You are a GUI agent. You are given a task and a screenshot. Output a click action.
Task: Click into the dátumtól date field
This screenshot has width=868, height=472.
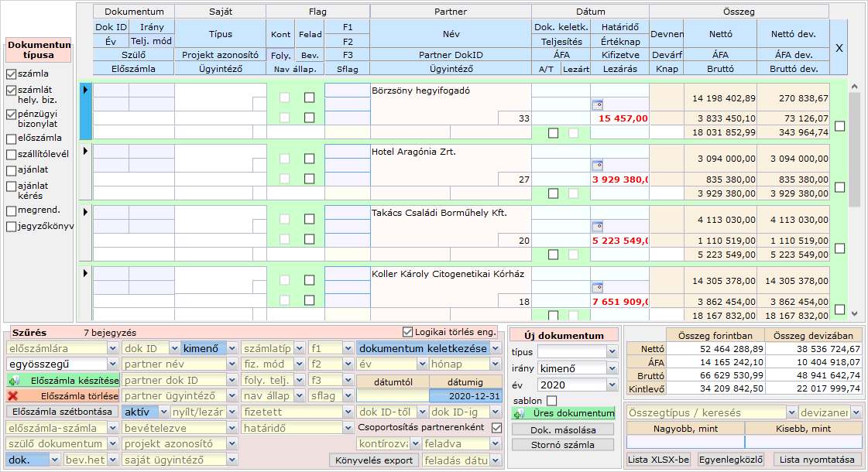pyautogui.click(x=392, y=396)
